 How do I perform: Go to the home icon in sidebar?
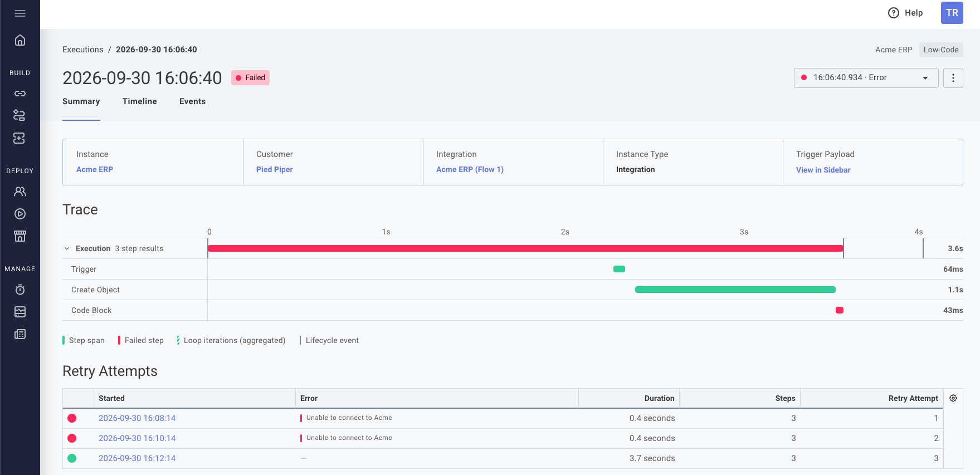(x=20, y=40)
